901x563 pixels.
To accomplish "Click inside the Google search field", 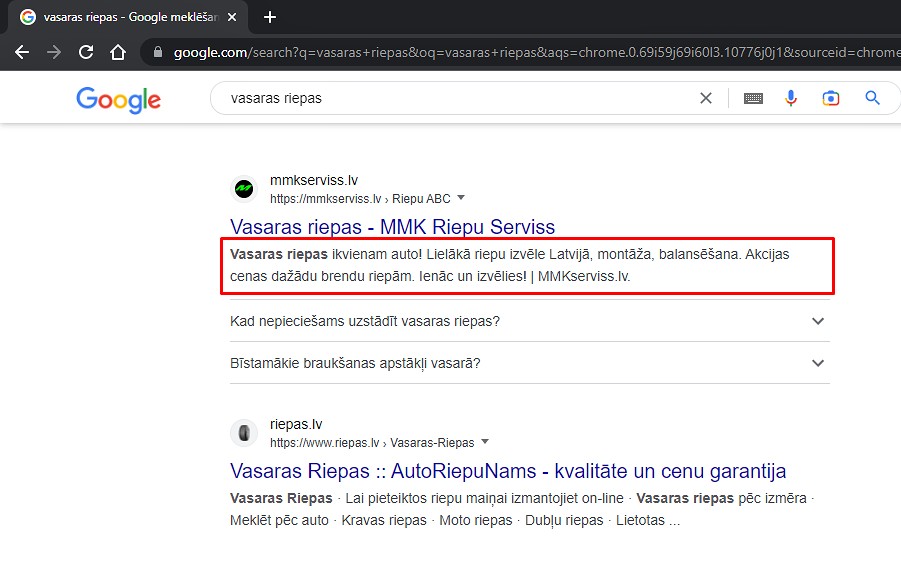I will (x=450, y=98).
